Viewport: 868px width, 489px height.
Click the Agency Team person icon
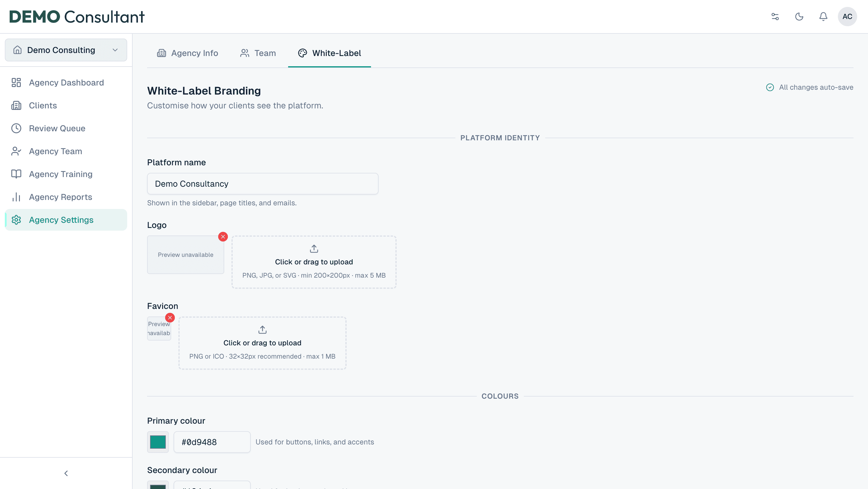click(16, 151)
